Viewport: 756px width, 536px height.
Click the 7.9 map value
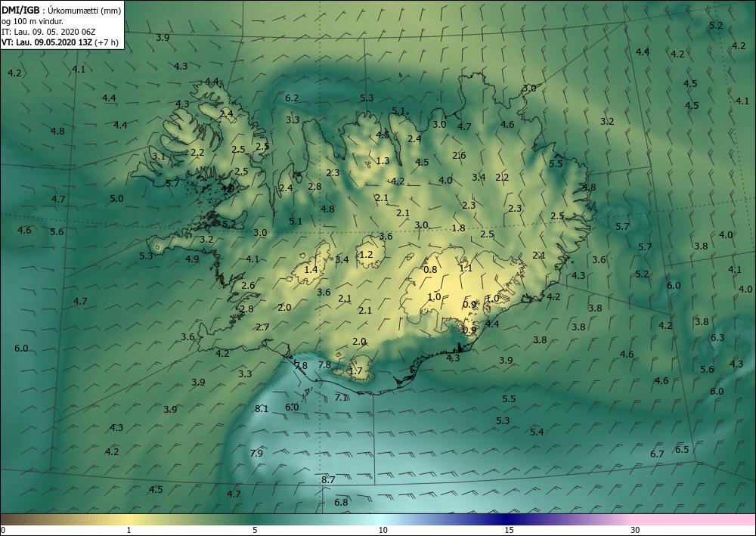(256, 453)
